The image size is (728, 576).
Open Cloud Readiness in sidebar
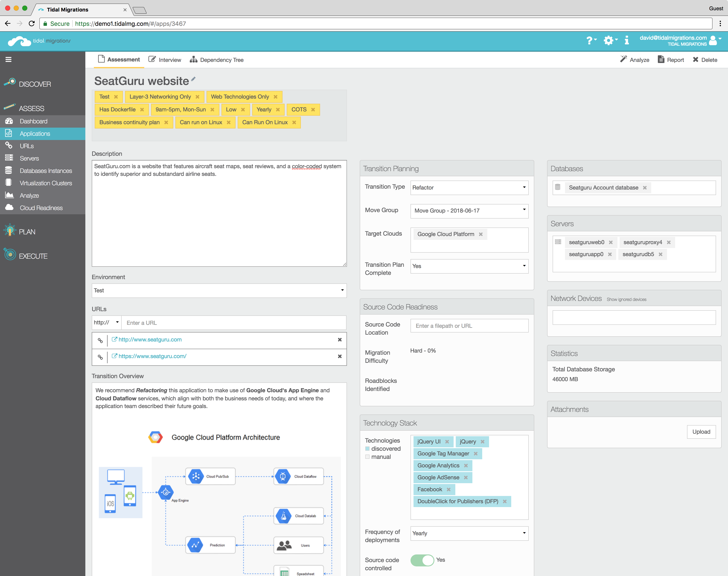42,208
